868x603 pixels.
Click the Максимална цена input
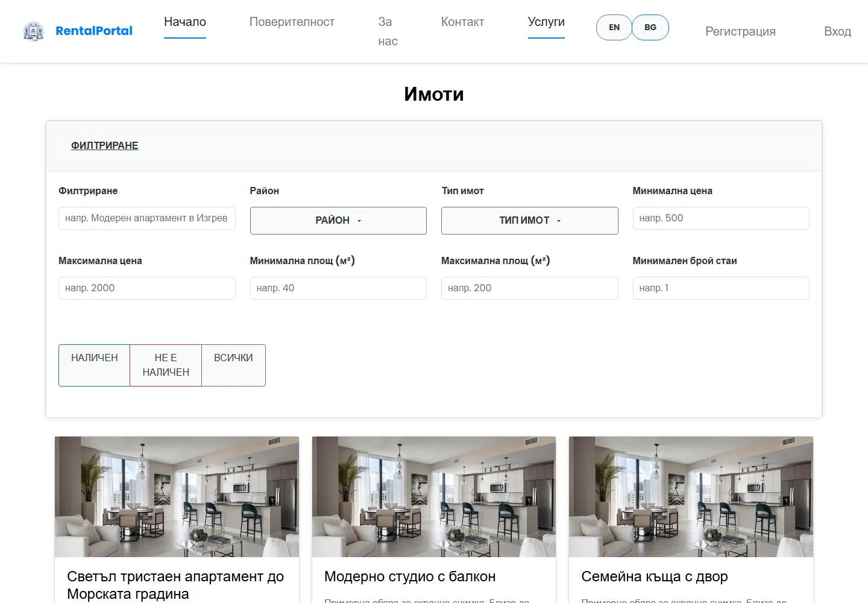click(x=147, y=288)
